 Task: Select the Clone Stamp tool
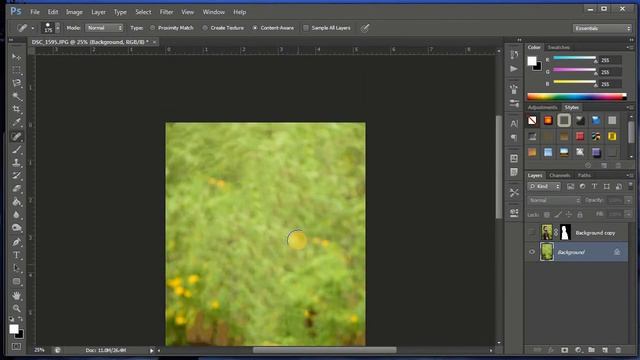16,162
